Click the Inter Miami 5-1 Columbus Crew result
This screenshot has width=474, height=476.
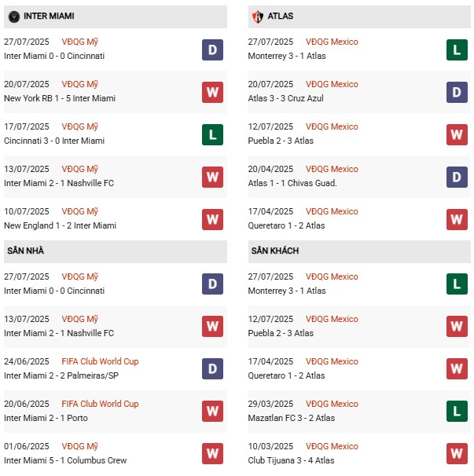coord(64,460)
